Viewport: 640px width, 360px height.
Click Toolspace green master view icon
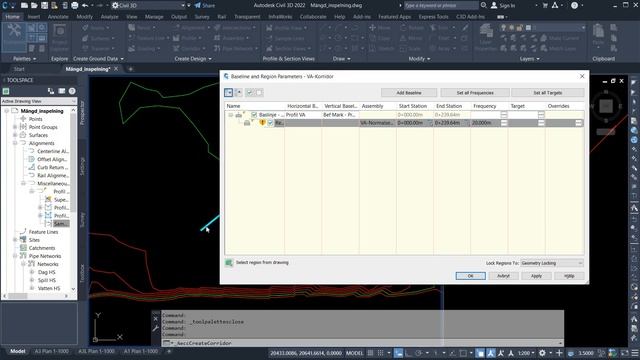(6, 91)
